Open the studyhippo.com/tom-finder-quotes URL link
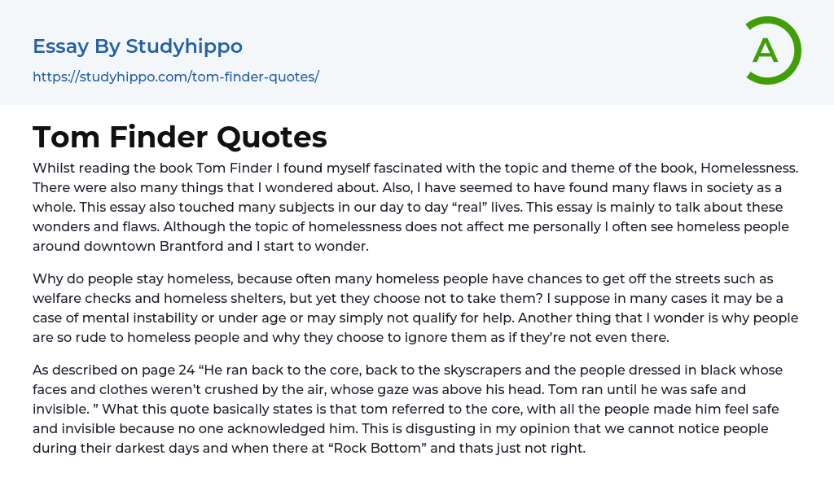834x504 pixels. [x=175, y=77]
